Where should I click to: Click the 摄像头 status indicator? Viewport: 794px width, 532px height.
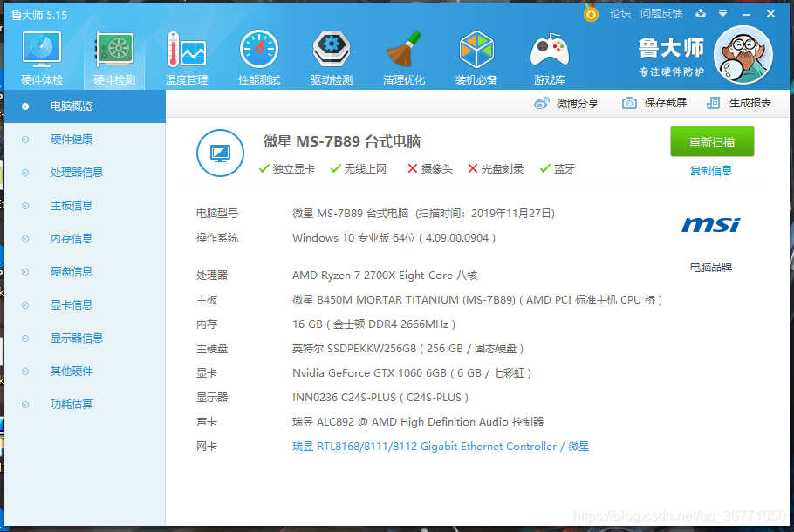[430, 169]
